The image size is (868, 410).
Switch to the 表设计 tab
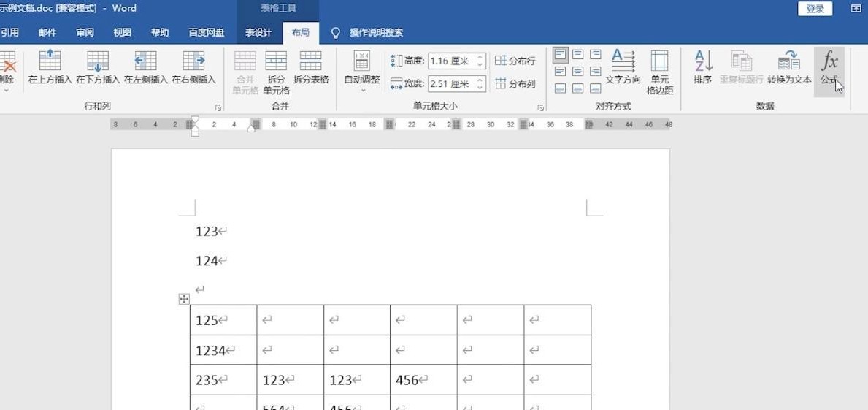258,33
